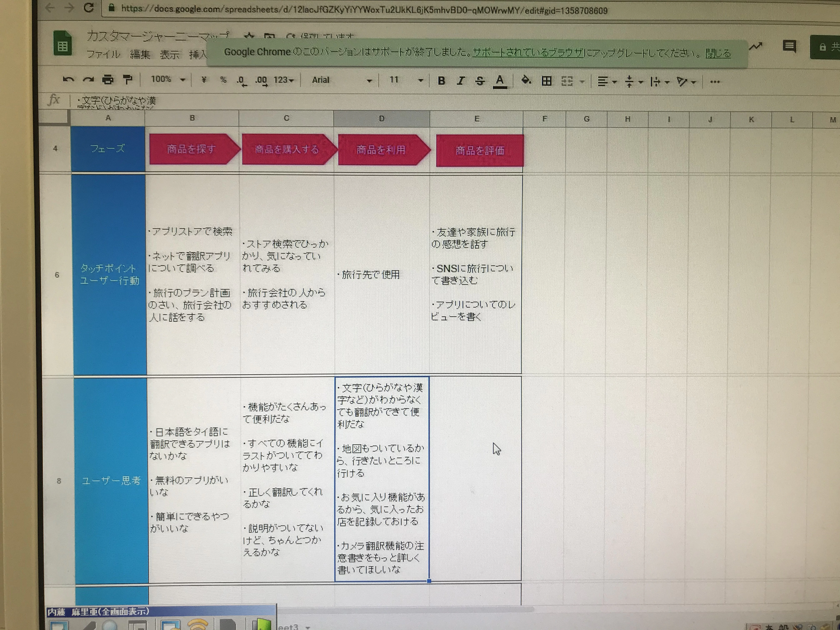Image resolution: width=840 pixels, height=630 pixels.
Task: Select column D header
Action: tap(381, 119)
